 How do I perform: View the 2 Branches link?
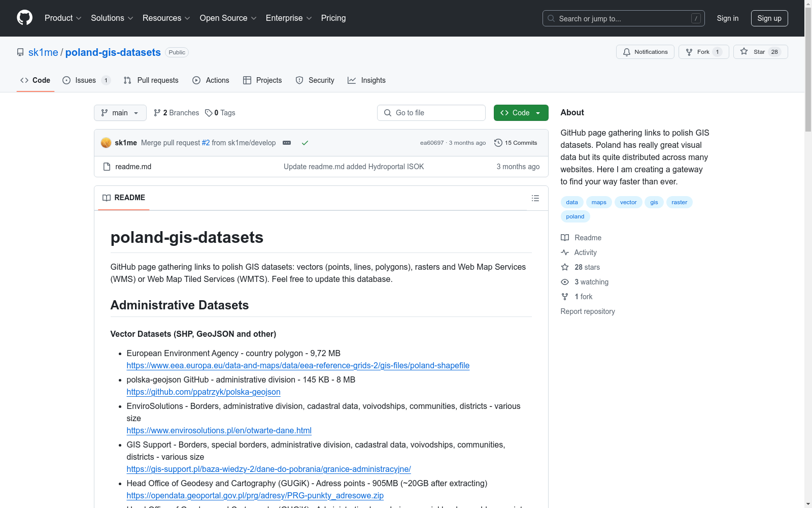177,113
